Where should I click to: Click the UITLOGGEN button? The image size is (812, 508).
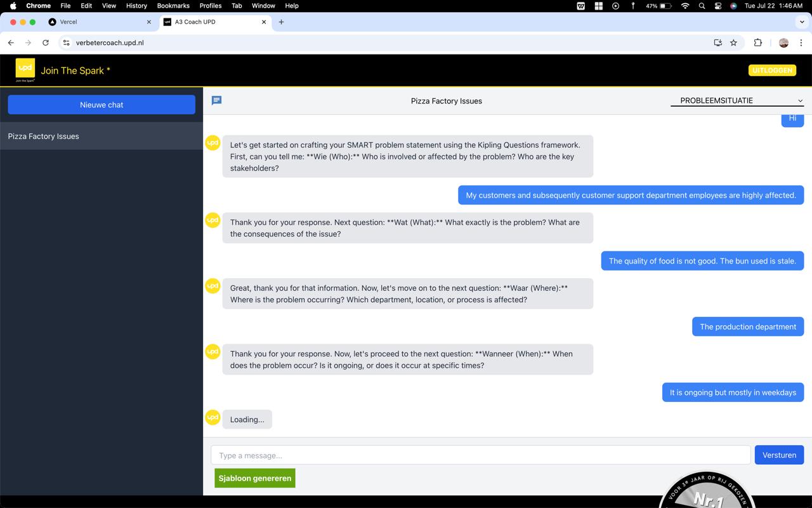point(772,70)
